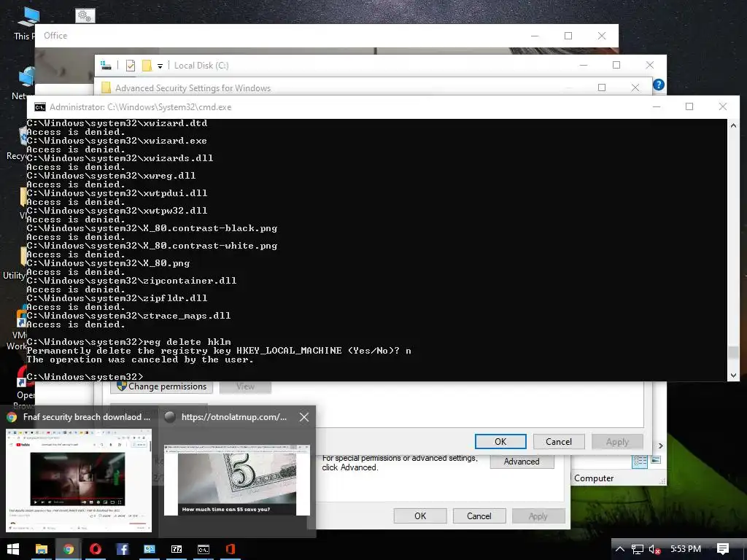Click the Google Chrome taskbar icon
The height and width of the screenshot is (560, 747).
point(69,549)
